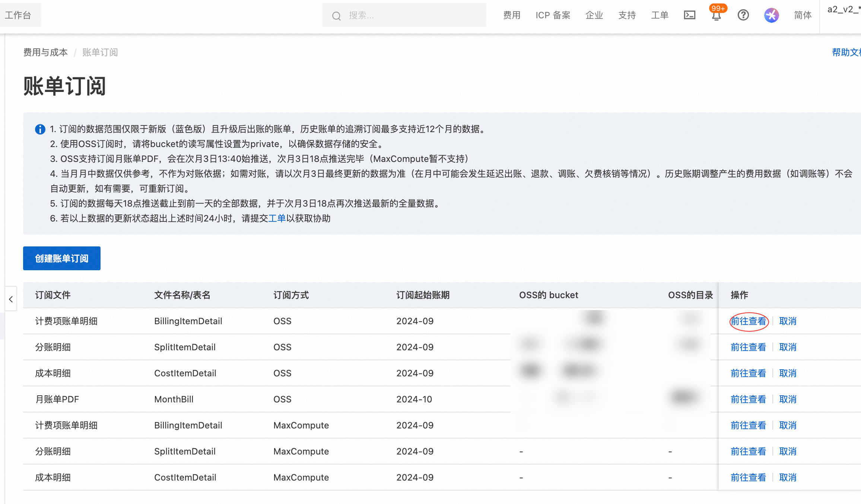Click the 订阅起始账期 column header

[x=423, y=295]
